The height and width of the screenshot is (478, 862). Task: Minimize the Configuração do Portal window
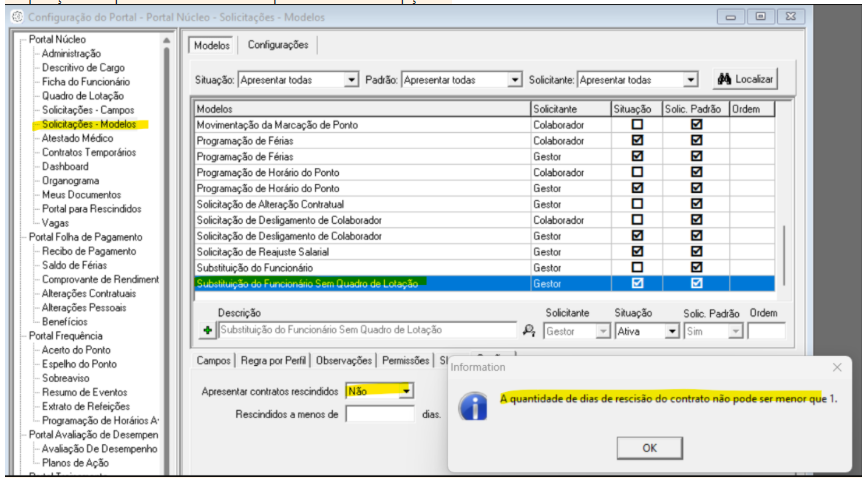pos(735,17)
